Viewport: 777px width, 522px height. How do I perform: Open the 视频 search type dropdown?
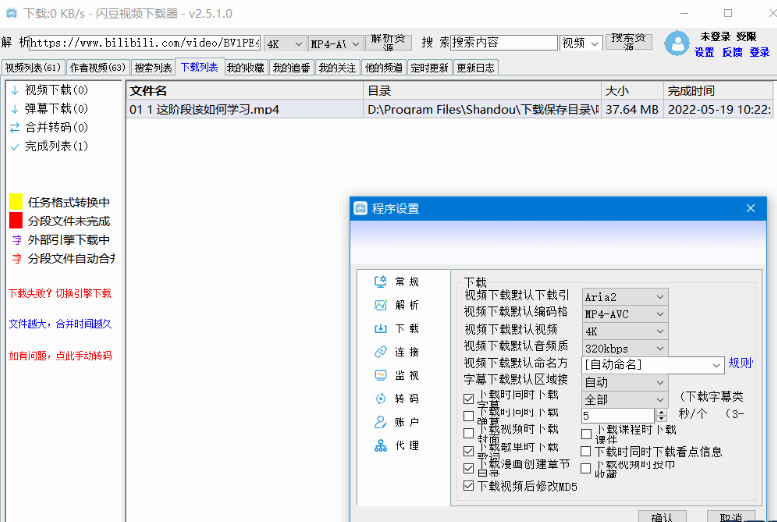(581, 44)
